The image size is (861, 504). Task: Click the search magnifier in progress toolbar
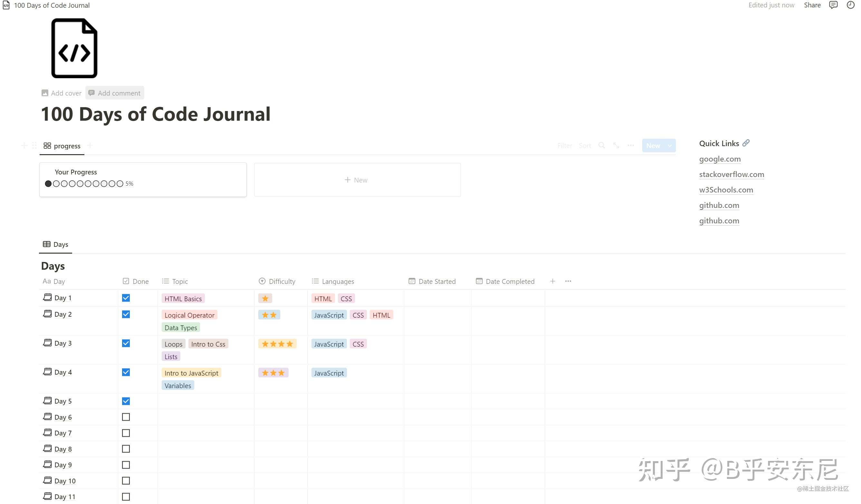tap(601, 145)
